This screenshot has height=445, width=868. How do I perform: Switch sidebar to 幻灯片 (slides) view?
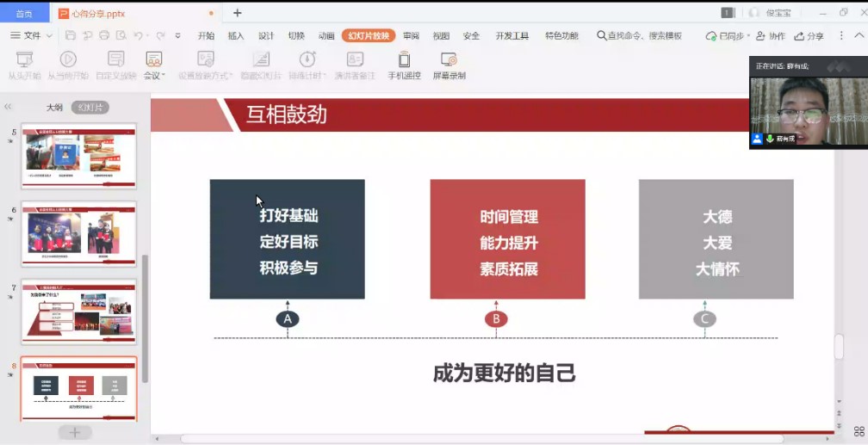click(x=90, y=108)
